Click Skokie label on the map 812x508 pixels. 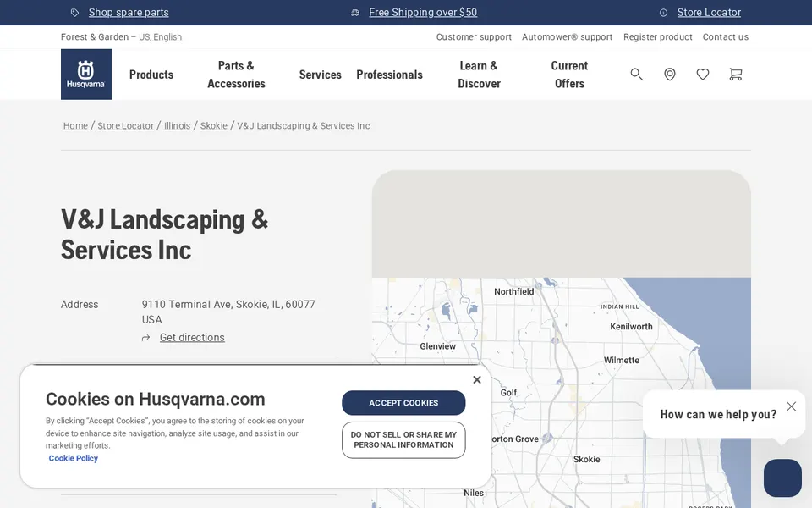587,459
